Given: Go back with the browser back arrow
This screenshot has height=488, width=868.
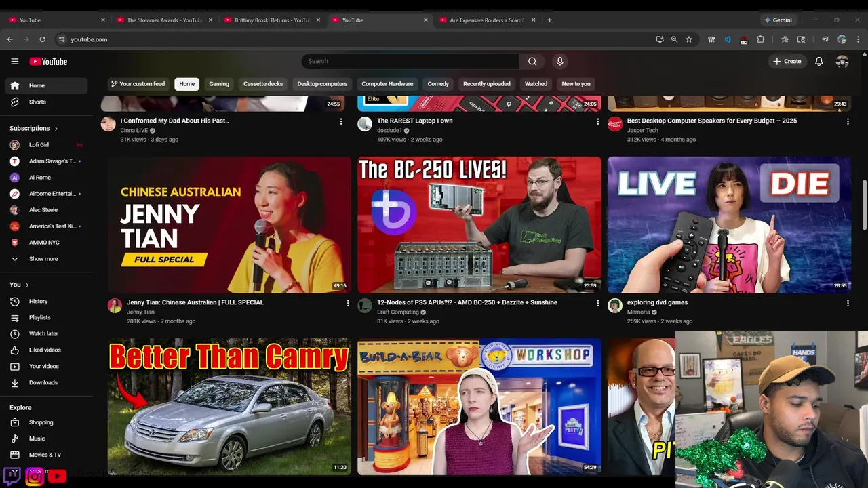Looking at the screenshot, I should coord(9,39).
